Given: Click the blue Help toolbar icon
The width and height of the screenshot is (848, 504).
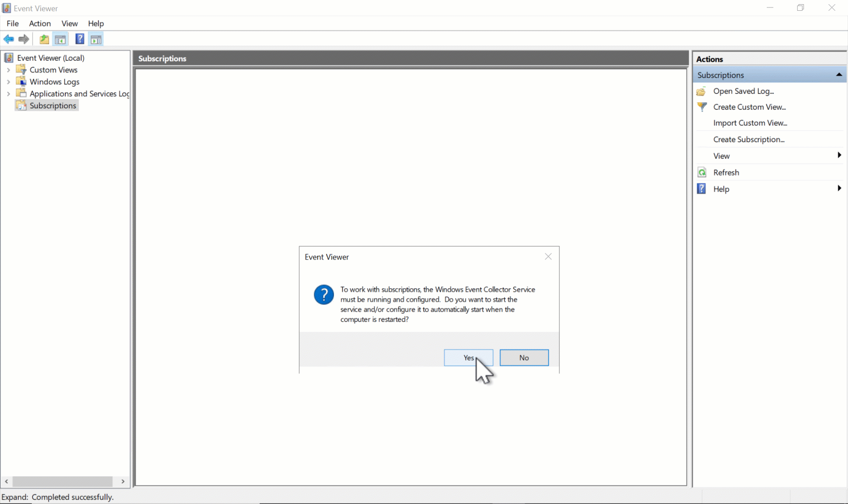Looking at the screenshot, I should point(80,39).
